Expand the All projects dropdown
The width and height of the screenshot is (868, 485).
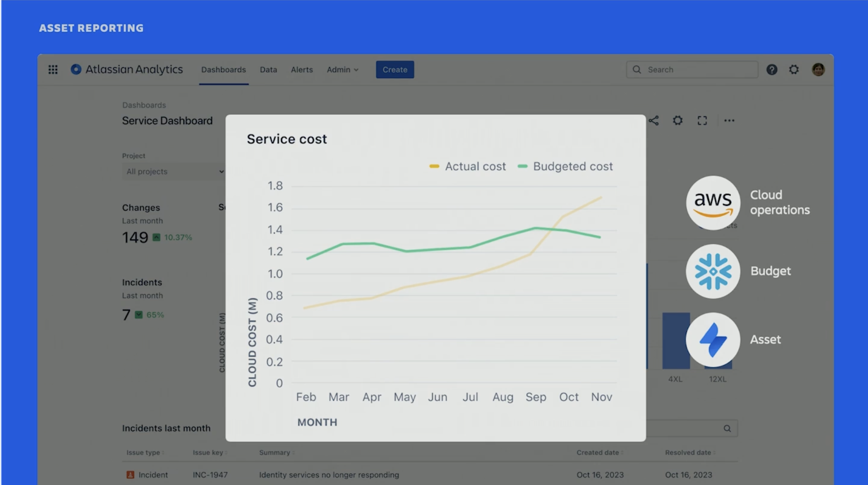pyautogui.click(x=172, y=172)
